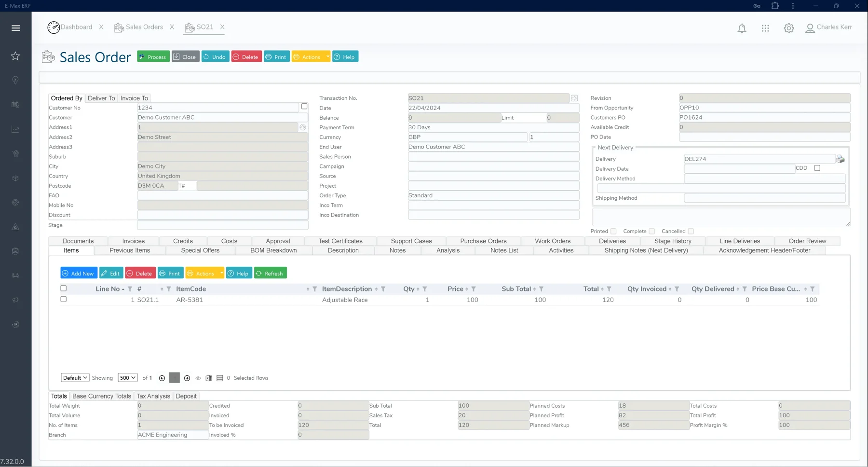The width and height of the screenshot is (868, 467).
Task: Click into the Customers PO field
Action: point(764,117)
